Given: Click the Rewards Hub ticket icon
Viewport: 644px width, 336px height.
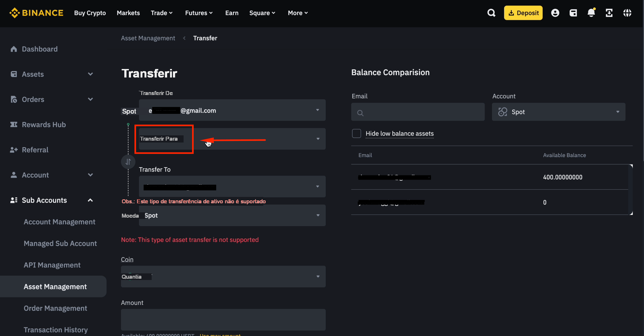Looking at the screenshot, I should tap(14, 124).
